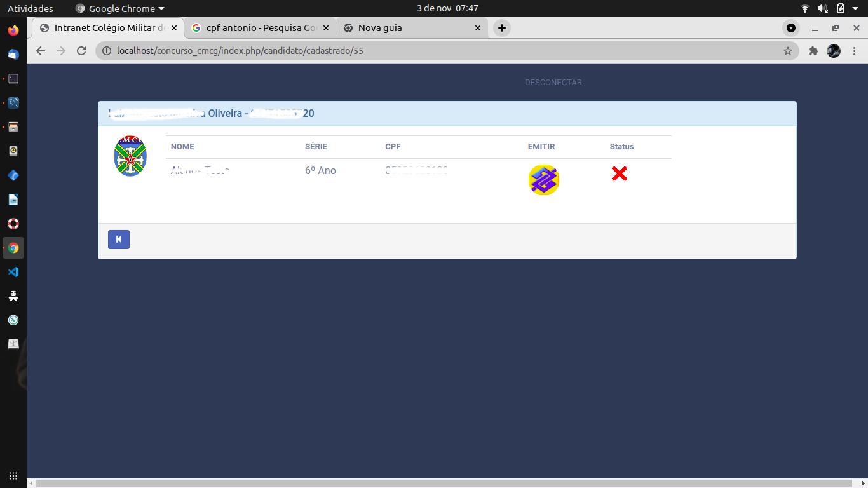Open LibreOffice Writer from the dock
Image resolution: width=868 pixels, height=488 pixels.
pos(13,200)
